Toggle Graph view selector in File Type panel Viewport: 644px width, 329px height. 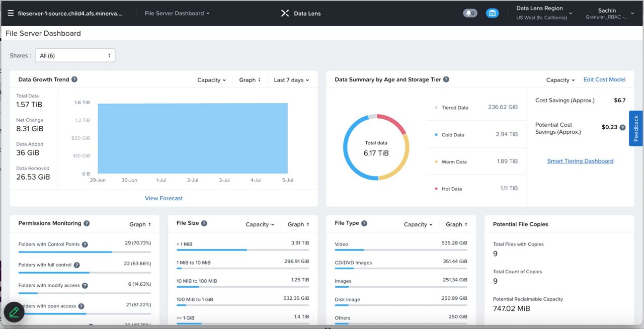(456, 224)
